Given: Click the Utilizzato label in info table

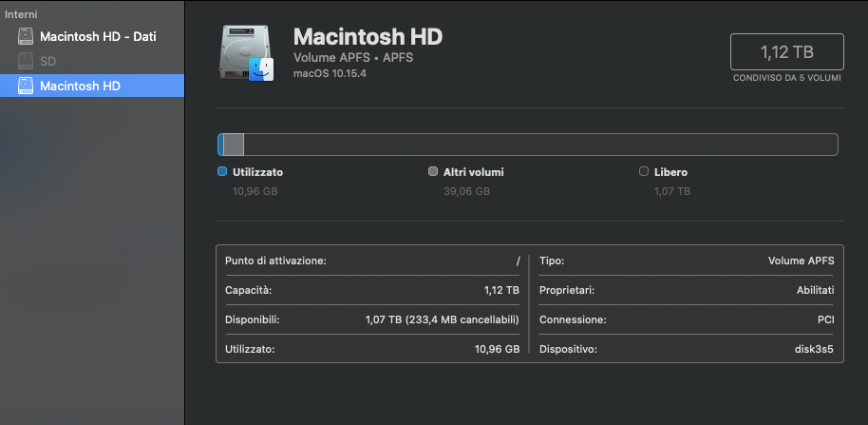Looking at the screenshot, I should pos(250,350).
